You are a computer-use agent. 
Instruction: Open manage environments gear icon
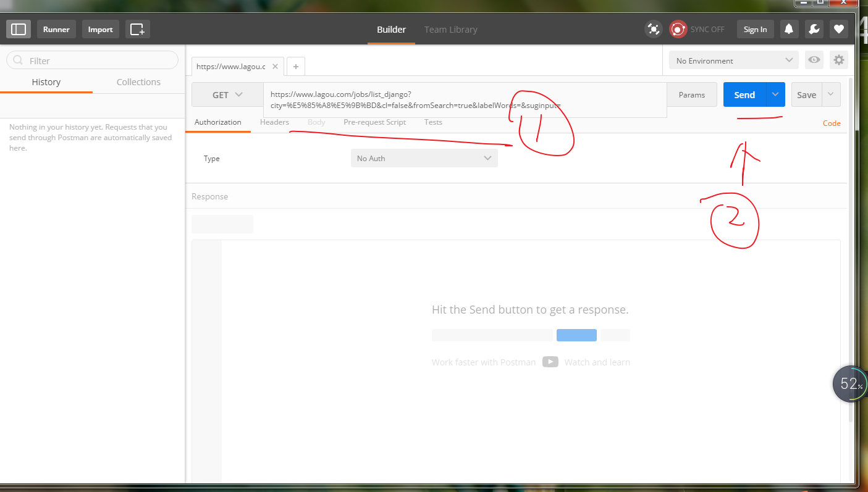pos(838,60)
